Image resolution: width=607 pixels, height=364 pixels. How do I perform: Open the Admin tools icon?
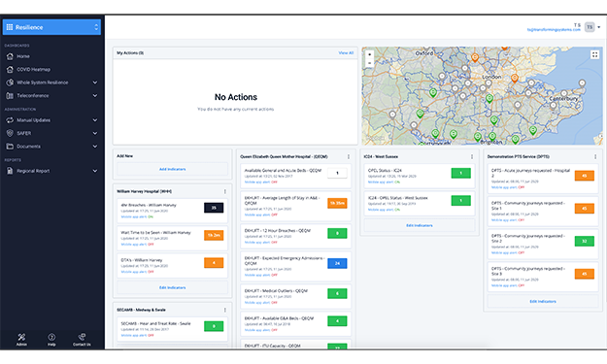(x=21, y=337)
